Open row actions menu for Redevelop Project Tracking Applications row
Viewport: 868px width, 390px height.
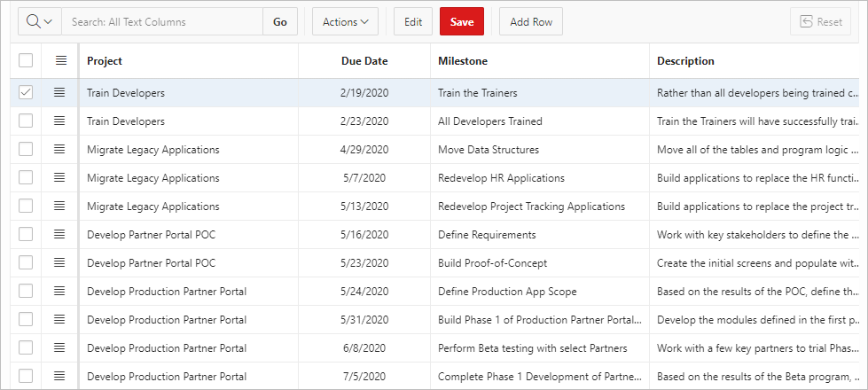coord(59,206)
